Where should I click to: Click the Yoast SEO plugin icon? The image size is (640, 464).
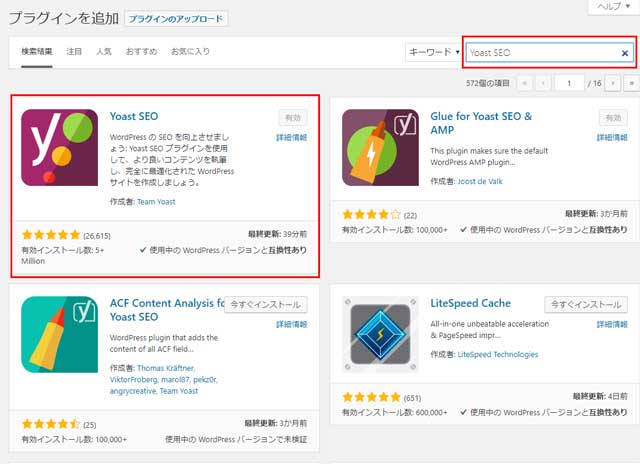(60, 147)
